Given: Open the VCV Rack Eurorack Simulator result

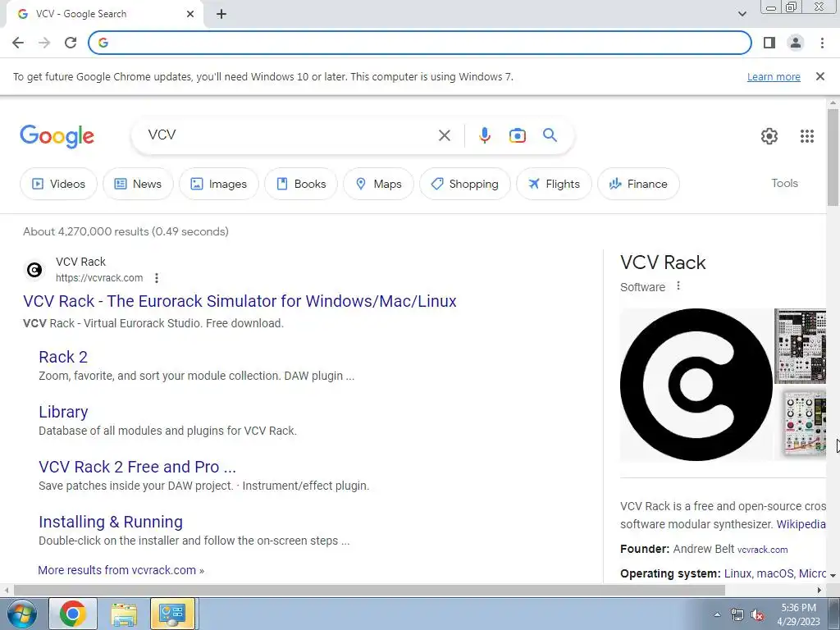Looking at the screenshot, I should tap(240, 301).
